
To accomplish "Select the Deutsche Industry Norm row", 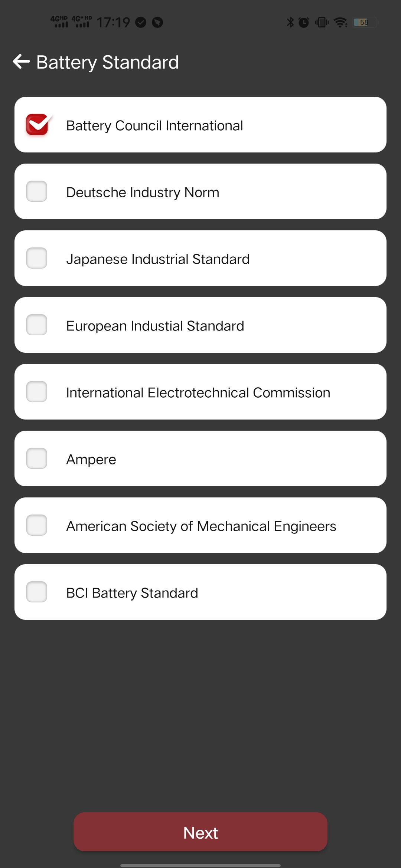I will [x=200, y=191].
